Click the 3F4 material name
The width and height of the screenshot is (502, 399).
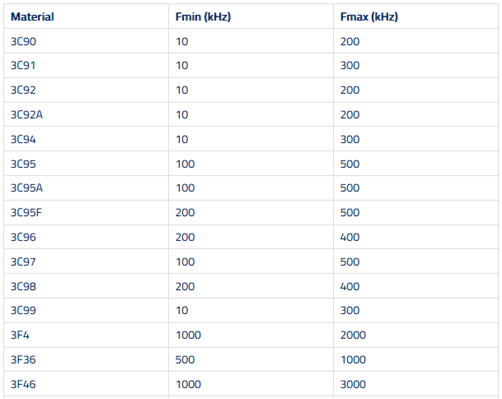pyautogui.click(x=20, y=335)
